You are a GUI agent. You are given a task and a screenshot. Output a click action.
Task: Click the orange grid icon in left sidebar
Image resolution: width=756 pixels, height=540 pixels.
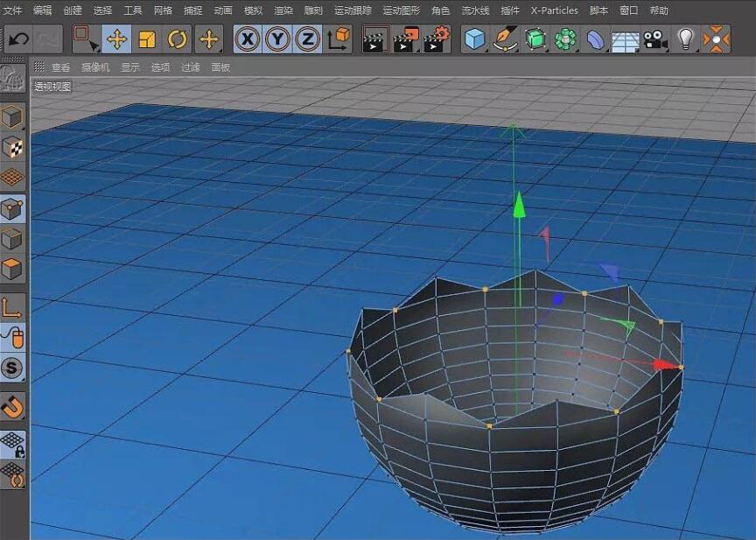coord(12,177)
